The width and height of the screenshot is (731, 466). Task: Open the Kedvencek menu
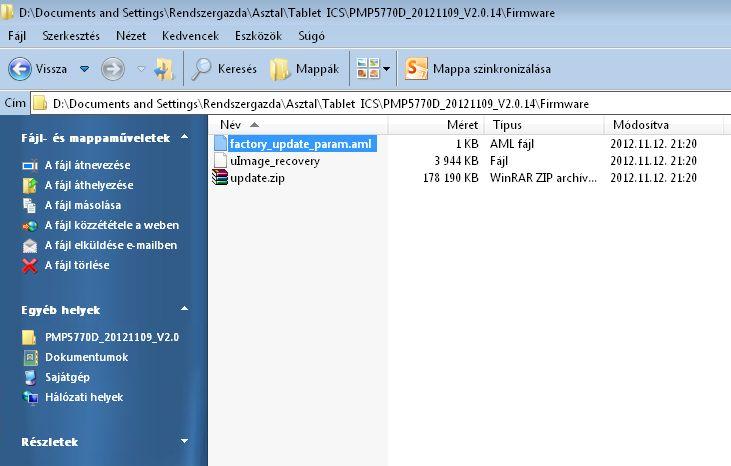190,36
